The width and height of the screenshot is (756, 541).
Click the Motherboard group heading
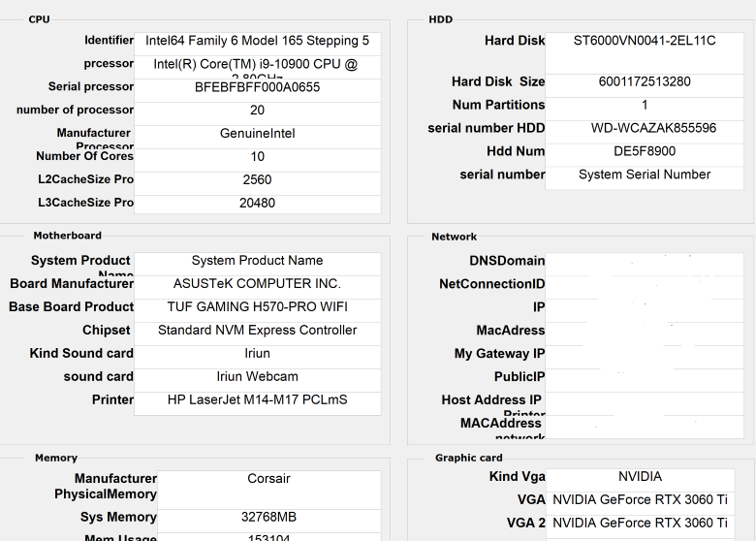pyautogui.click(x=68, y=236)
